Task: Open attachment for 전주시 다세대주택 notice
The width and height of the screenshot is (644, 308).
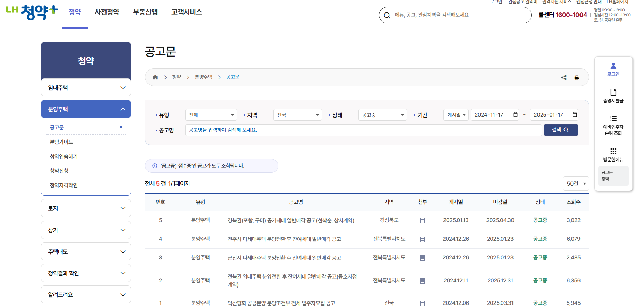Action: (422, 239)
